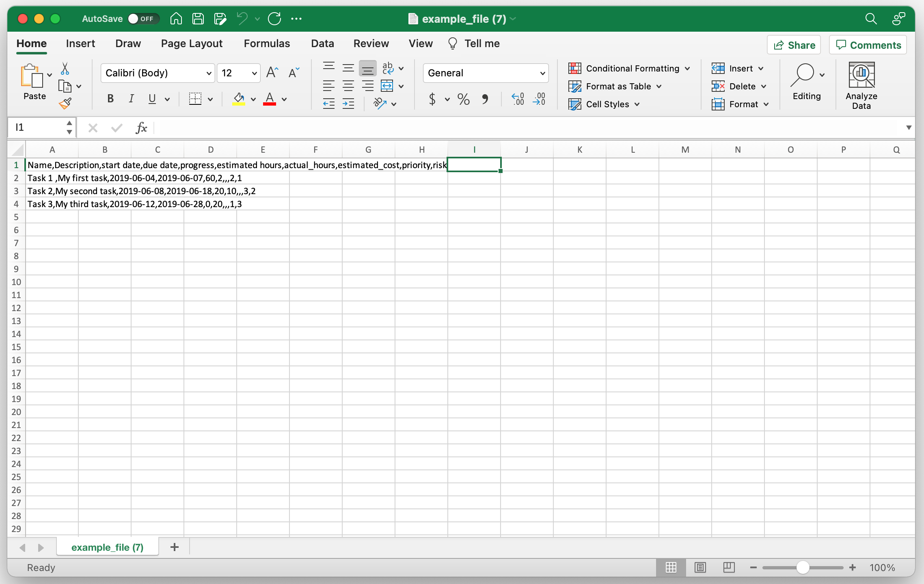This screenshot has width=924, height=584.
Task: Apply yellow fill color to cell
Action: [x=238, y=99]
